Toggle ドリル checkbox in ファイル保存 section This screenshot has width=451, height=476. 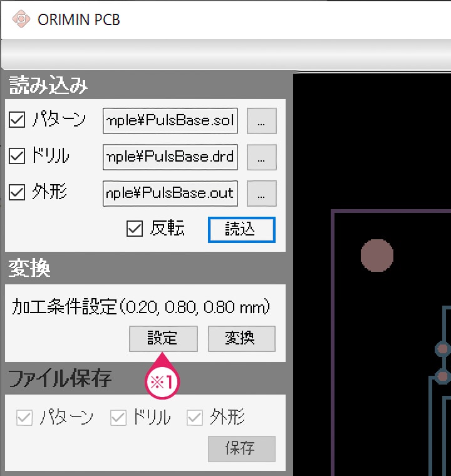click(118, 418)
